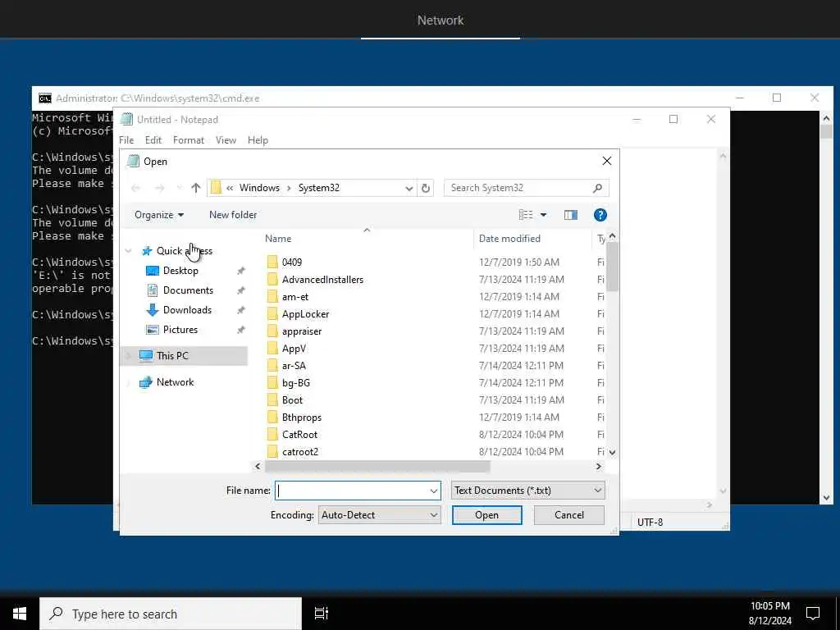This screenshot has height=630, width=840.
Task: Click the Network tab at top
Action: click(x=441, y=21)
